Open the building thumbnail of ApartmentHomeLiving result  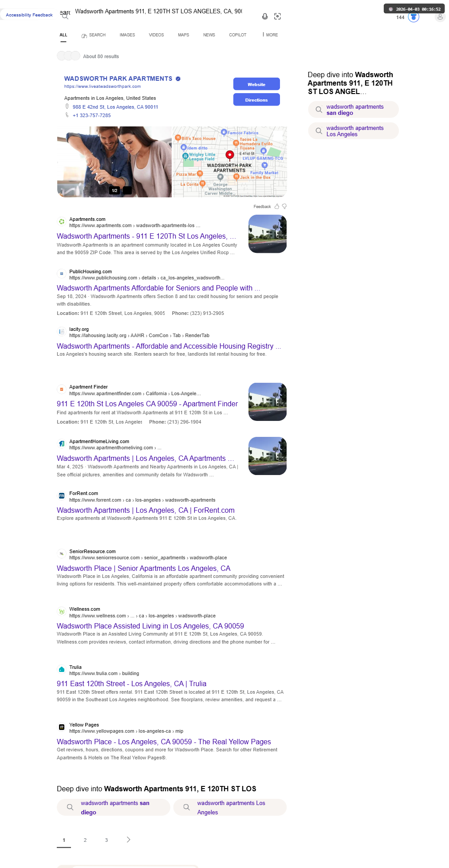268,456
